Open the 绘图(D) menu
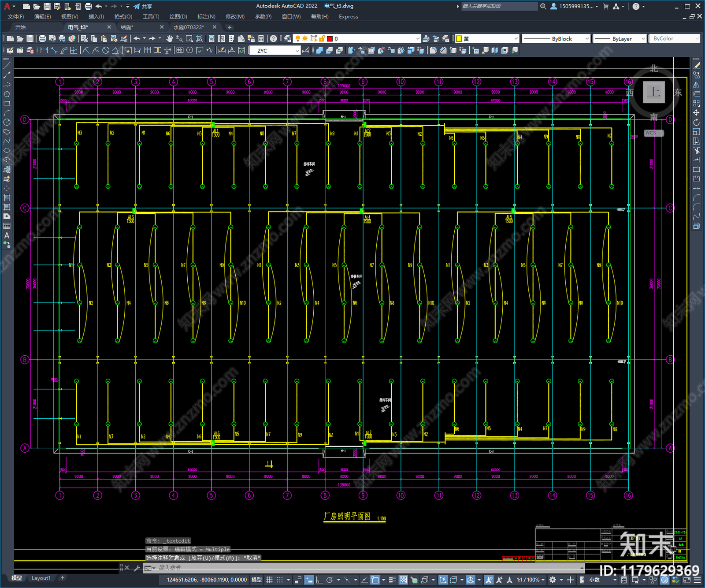Viewport: 705px width, 588px height. [x=178, y=17]
